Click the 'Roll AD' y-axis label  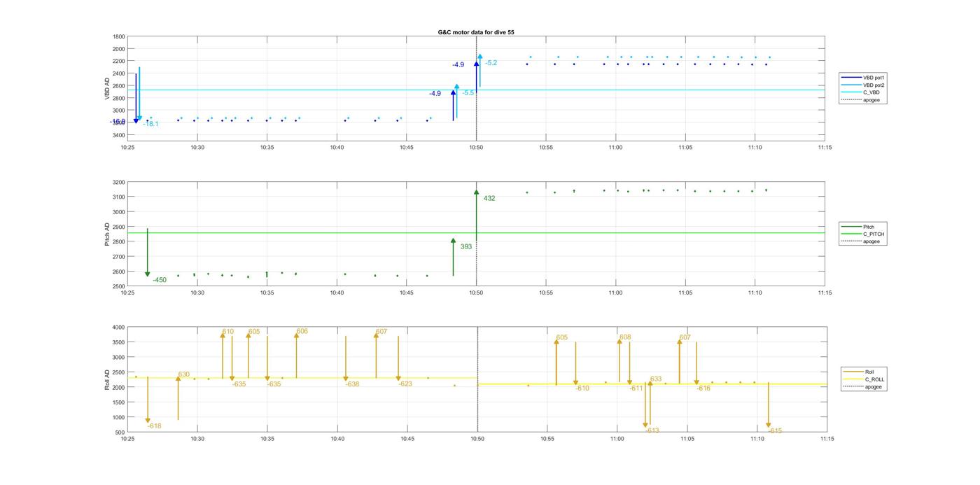[108, 379]
